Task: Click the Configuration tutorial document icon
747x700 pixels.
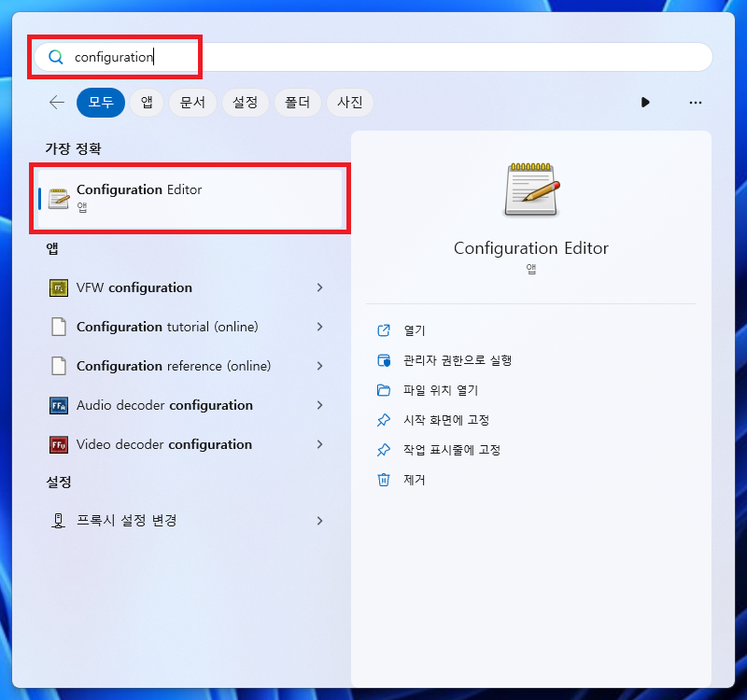Action: [59, 327]
